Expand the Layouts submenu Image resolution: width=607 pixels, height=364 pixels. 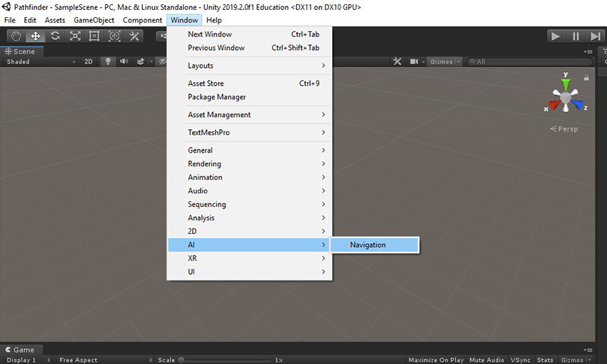pos(249,66)
